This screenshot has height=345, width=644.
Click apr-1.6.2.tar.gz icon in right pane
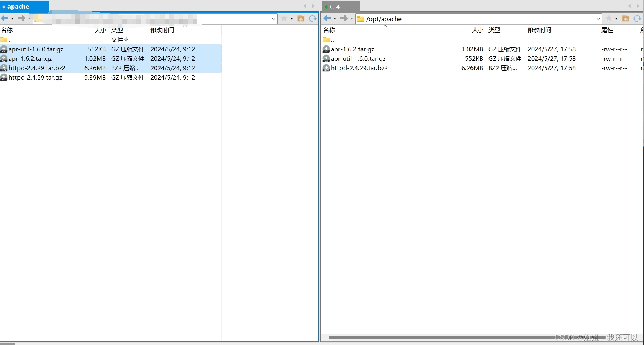[326, 49]
